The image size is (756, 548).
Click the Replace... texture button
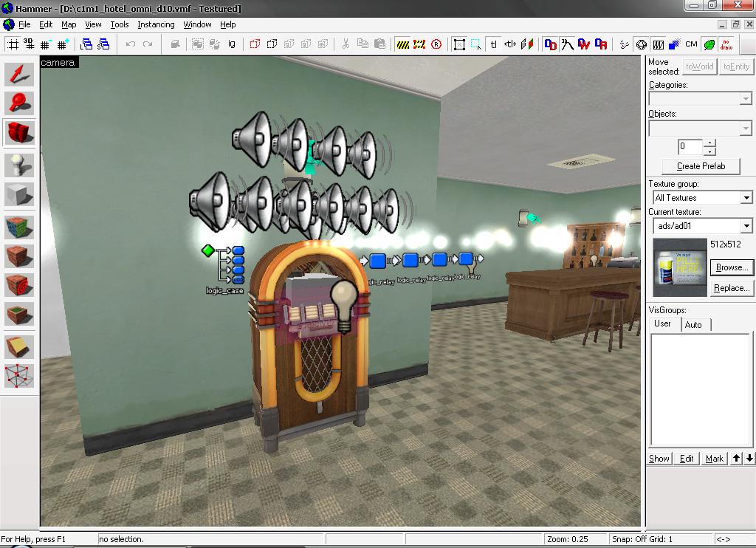tap(732, 288)
